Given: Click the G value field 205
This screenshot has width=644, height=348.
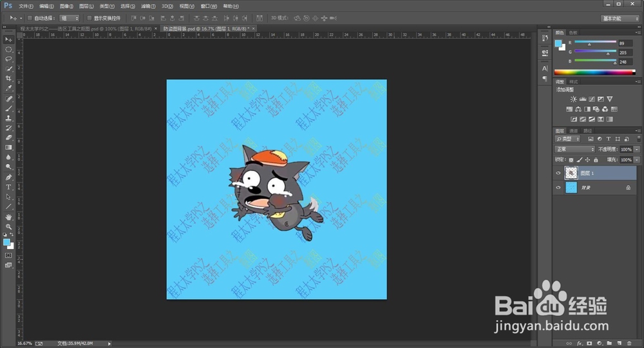Looking at the screenshot, I should [625, 53].
